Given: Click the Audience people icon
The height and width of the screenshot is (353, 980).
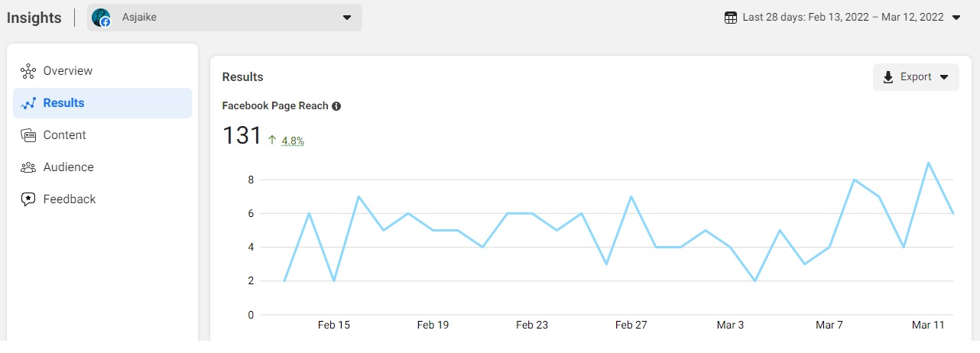Looking at the screenshot, I should (28, 167).
